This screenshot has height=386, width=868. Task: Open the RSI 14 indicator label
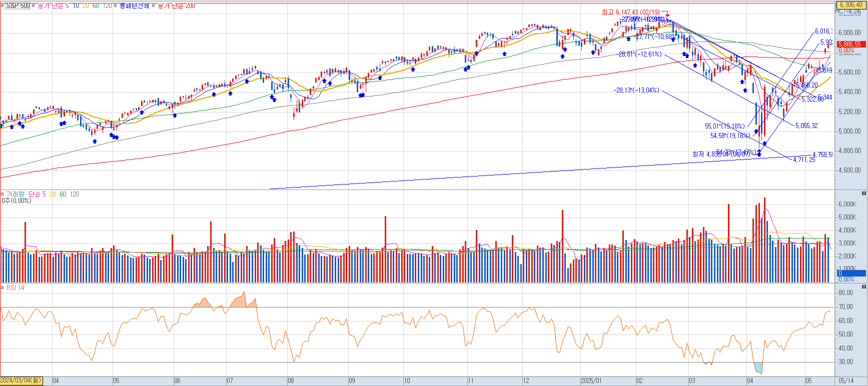tap(15, 287)
